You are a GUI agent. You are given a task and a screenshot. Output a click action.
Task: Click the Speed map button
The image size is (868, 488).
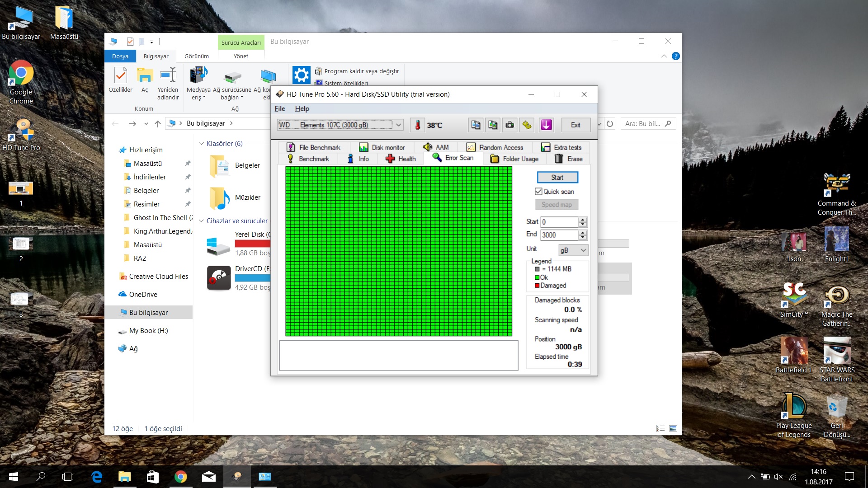tap(557, 205)
